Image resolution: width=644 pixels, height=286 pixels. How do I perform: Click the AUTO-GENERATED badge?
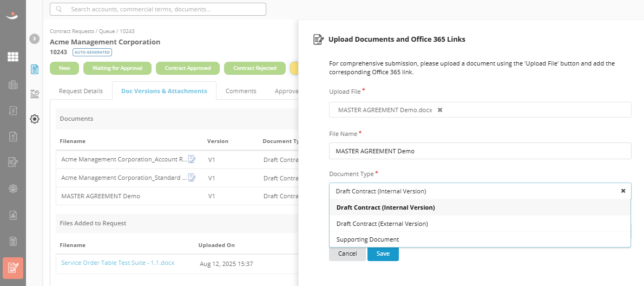93,52
